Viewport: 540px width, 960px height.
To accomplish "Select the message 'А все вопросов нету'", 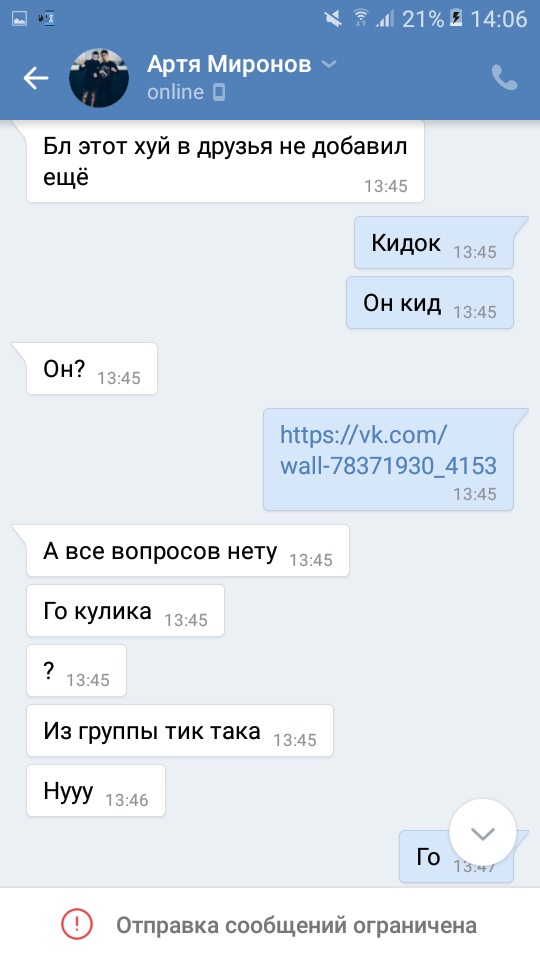I will [x=187, y=550].
